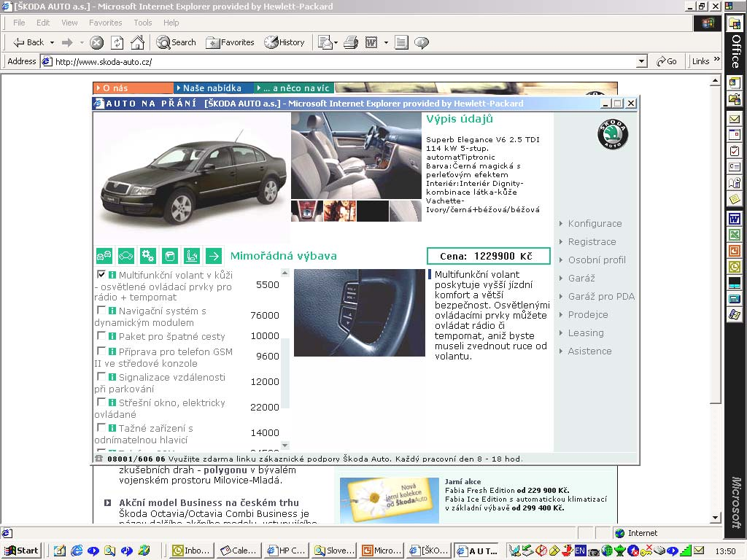
Task: Click the Start button on the taskbar
Action: [x=21, y=551]
